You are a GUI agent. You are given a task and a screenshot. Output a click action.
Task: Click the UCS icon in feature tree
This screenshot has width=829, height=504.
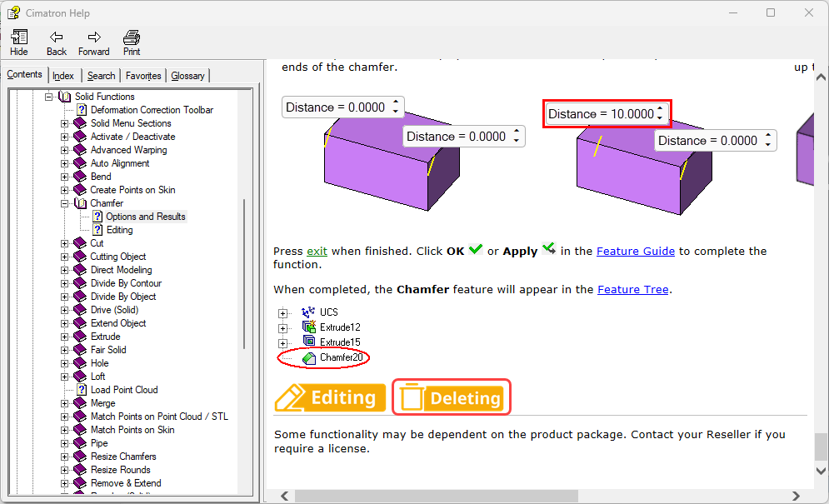click(308, 312)
